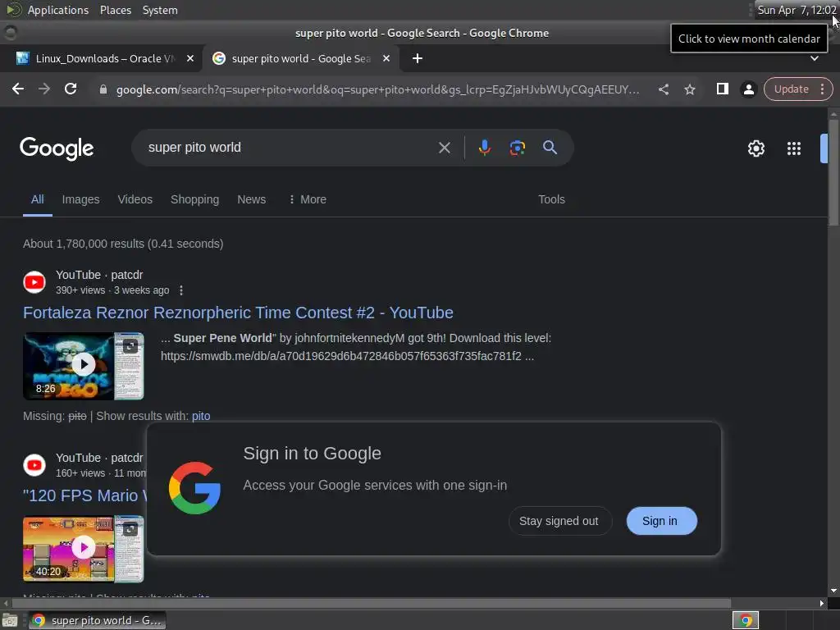Click the Chrome workspace switcher icon
The width and height of the screenshot is (840, 630).
pyautogui.click(x=745, y=620)
